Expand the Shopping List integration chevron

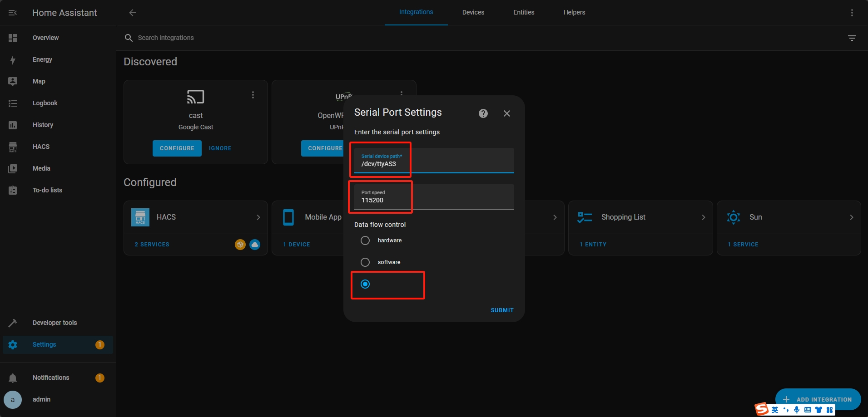(703, 217)
